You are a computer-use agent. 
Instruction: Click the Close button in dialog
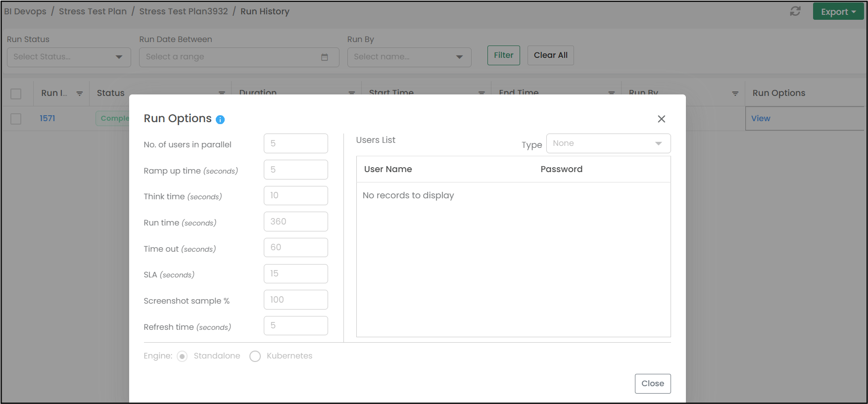click(652, 384)
